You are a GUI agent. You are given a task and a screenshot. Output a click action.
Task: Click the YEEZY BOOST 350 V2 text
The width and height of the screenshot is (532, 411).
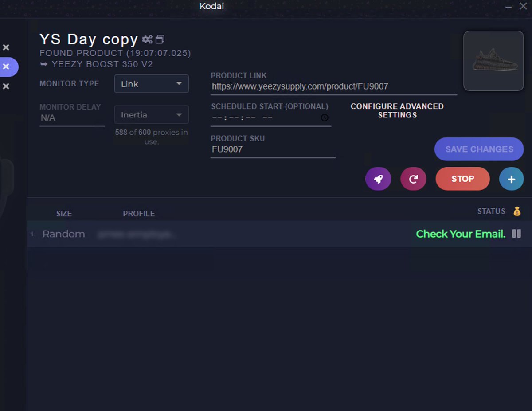[x=102, y=64]
